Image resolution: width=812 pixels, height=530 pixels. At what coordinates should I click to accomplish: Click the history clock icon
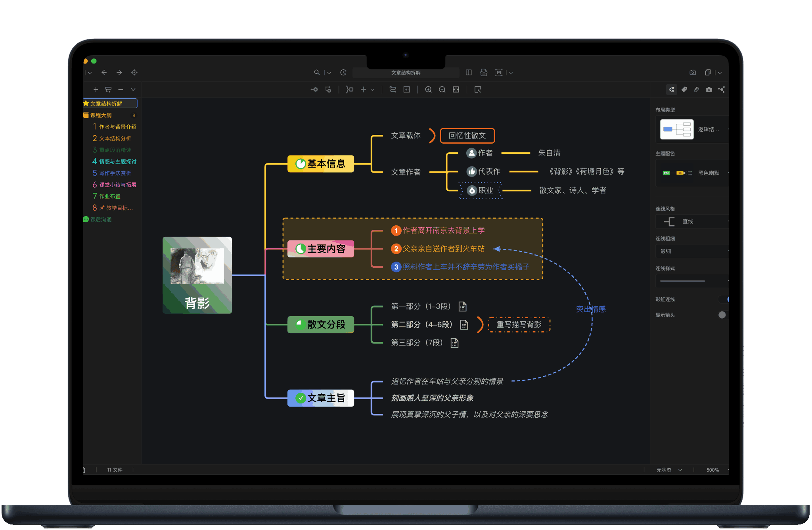(x=343, y=73)
